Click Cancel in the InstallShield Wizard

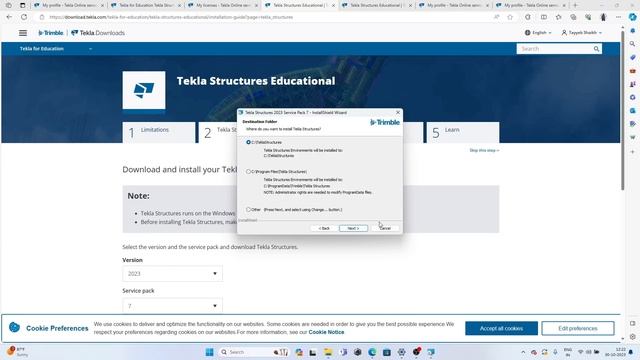[x=385, y=228]
